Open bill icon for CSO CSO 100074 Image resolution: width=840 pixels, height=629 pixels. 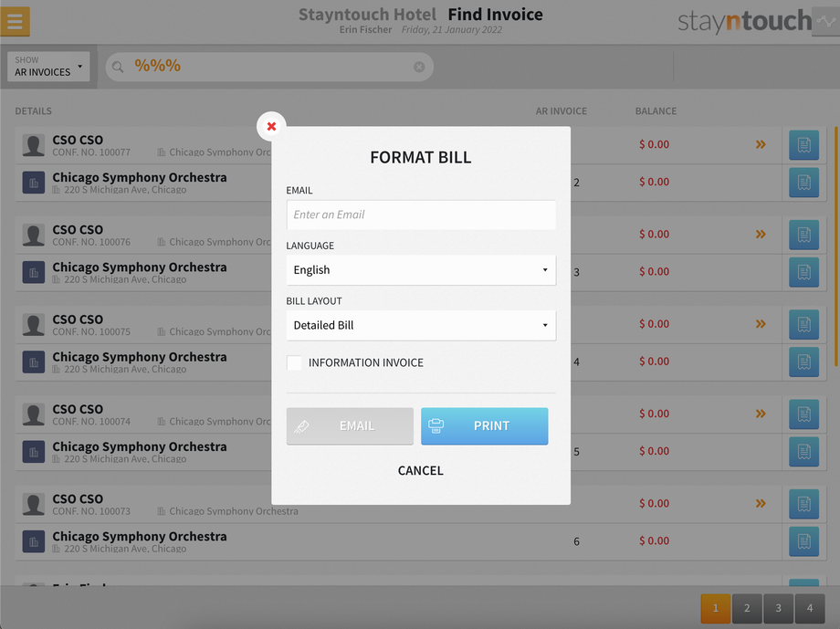coord(803,414)
